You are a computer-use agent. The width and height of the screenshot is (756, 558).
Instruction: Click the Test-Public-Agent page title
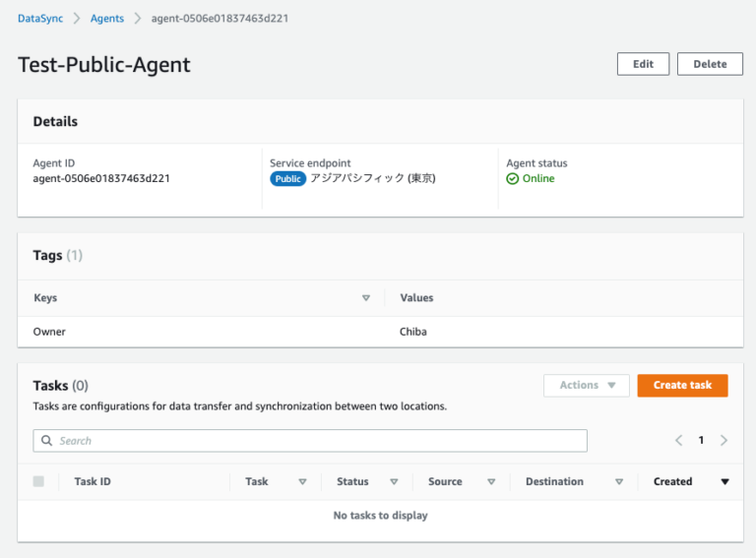(104, 65)
